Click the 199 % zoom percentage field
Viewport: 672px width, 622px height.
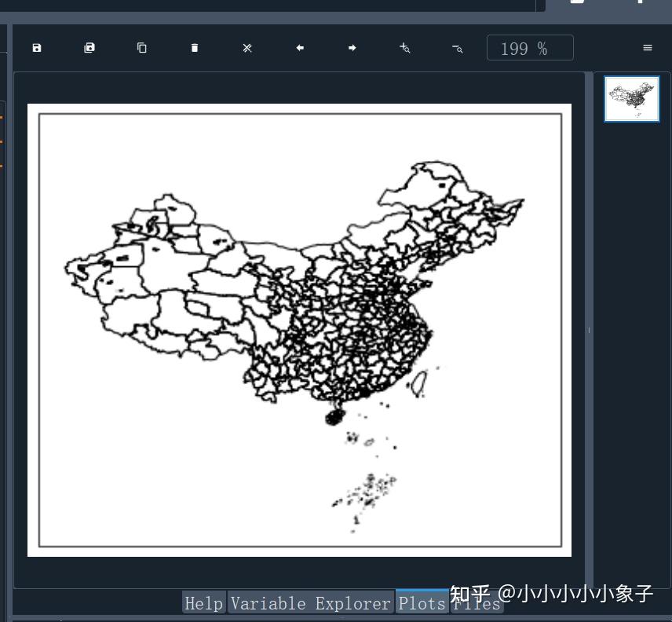click(530, 48)
